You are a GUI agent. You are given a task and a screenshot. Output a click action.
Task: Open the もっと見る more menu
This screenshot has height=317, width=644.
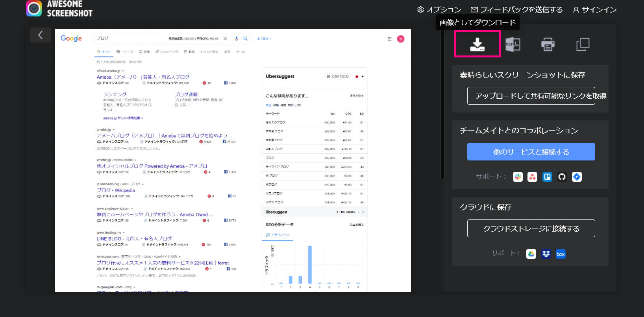coord(209,52)
